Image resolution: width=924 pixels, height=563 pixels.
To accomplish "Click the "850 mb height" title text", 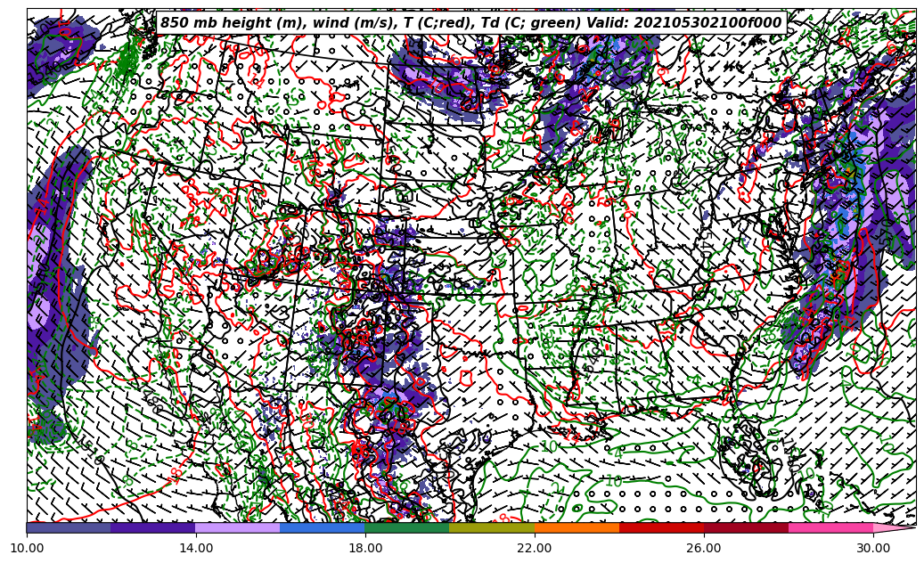I will pos(212,23).
